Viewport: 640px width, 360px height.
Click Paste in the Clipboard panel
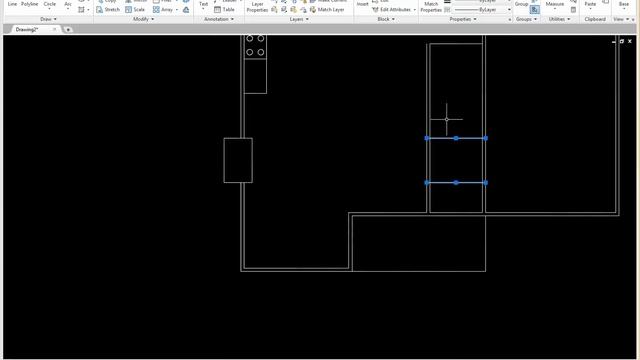pyautogui.click(x=590, y=4)
